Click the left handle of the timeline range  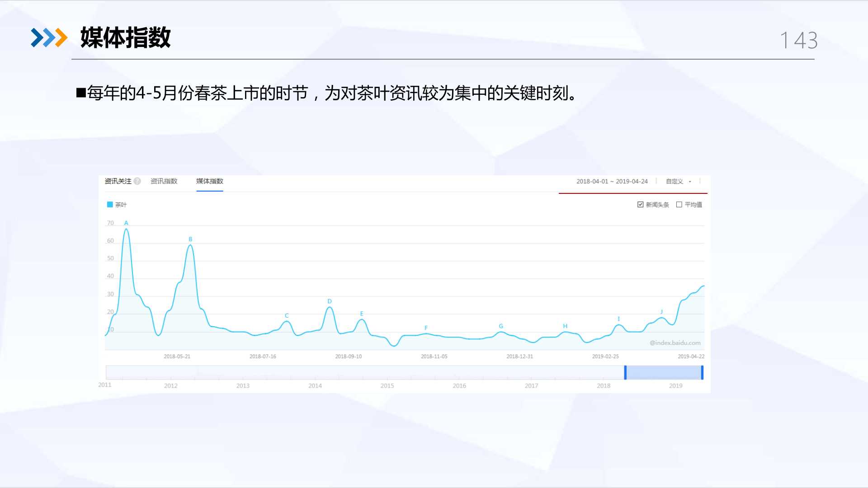(x=625, y=372)
